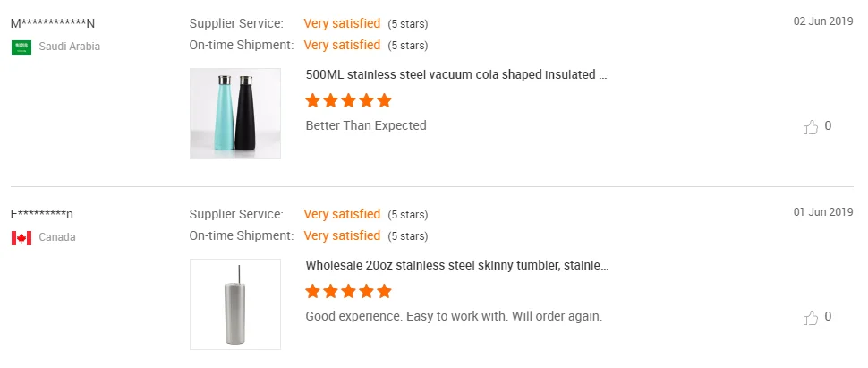Click the Saudi Arabia country label
Viewport: 868px width, 368px height.
(69, 47)
